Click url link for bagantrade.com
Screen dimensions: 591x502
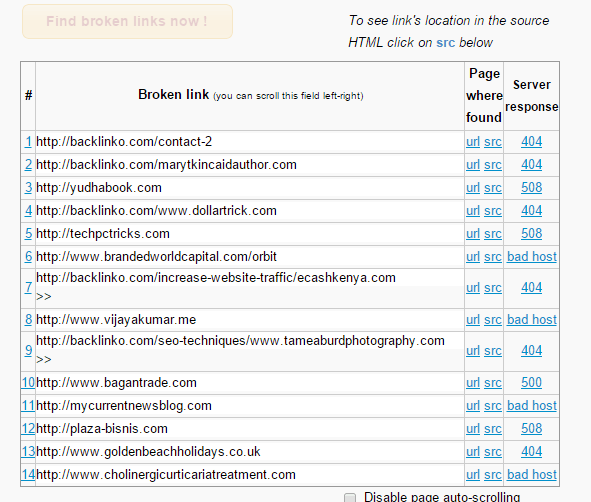coord(473,383)
